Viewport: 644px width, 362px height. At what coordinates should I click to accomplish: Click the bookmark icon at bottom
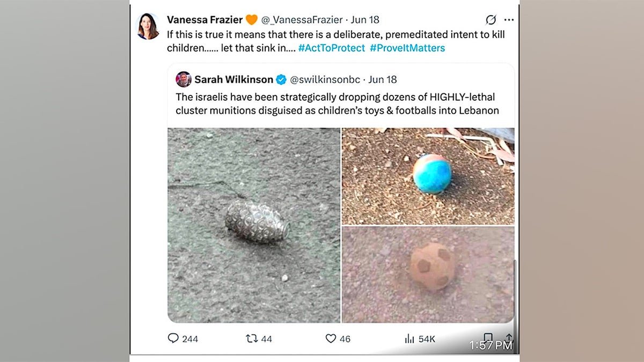coord(488,338)
